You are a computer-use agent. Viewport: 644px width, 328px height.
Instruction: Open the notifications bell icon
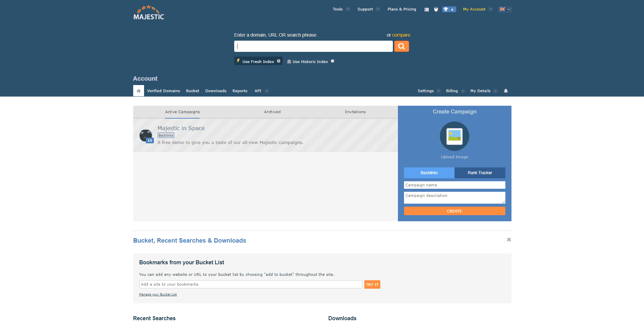506,91
